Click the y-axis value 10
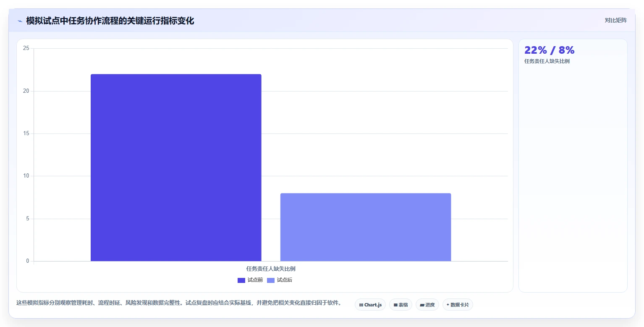 pos(26,176)
